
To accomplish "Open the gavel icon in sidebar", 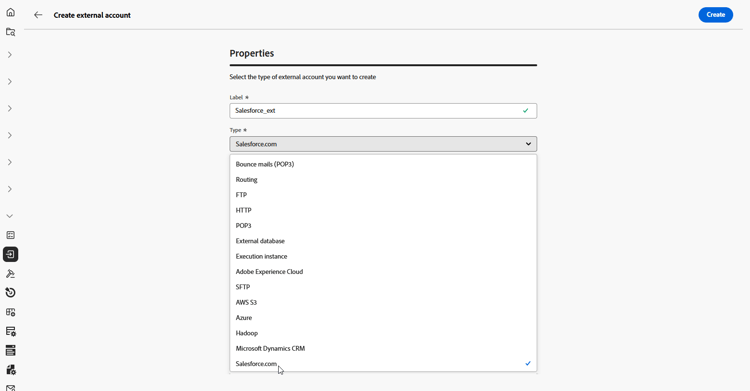I will [11, 274].
